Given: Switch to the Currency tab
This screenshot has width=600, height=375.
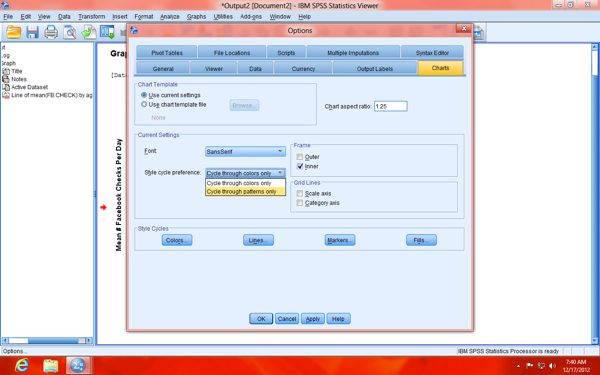Looking at the screenshot, I should [303, 68].
